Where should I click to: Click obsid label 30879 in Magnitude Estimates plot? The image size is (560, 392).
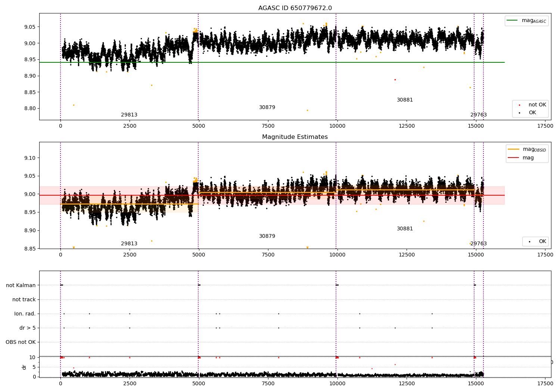(x=267, y=236)
